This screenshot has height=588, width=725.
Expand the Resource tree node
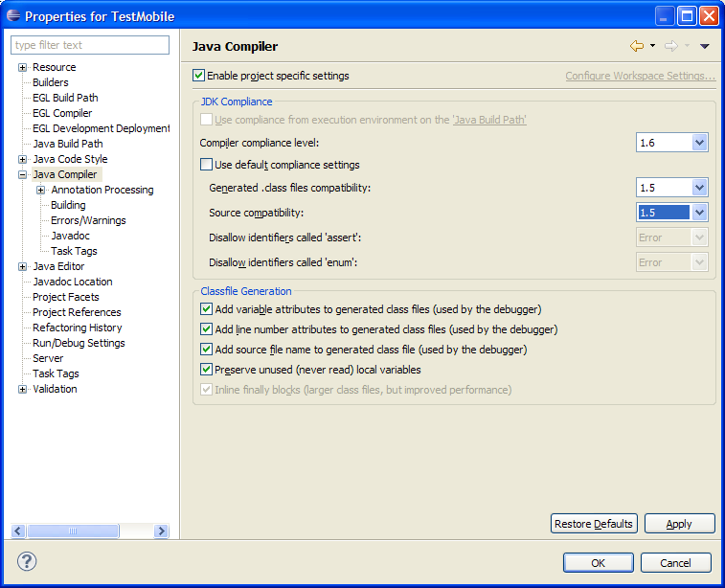coord(22,67)
